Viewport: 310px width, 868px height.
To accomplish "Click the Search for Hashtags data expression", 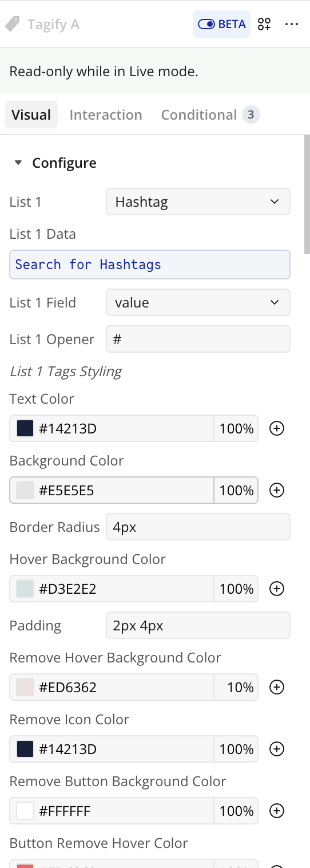I will [x=150, y=265].
